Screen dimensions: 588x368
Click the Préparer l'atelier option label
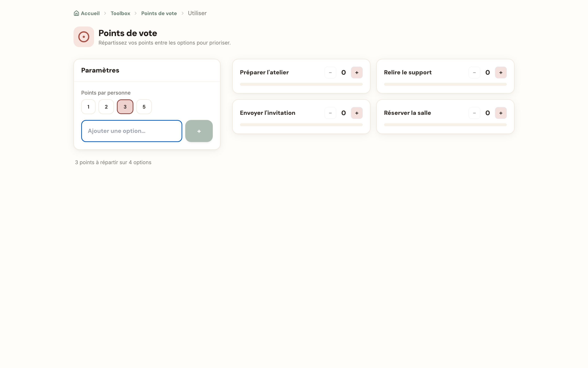coord(264,72)
